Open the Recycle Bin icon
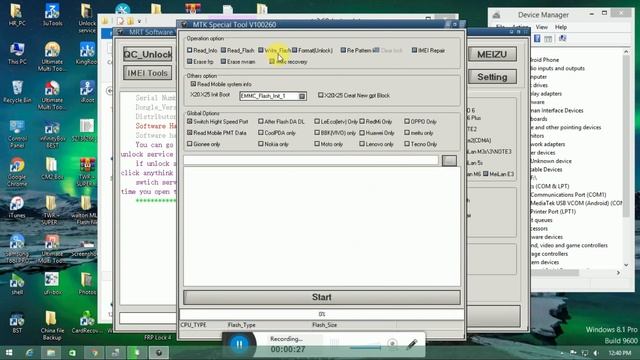The height and width of the screenshot is (360, 640). pyautogui.click(x=17, y=91)
